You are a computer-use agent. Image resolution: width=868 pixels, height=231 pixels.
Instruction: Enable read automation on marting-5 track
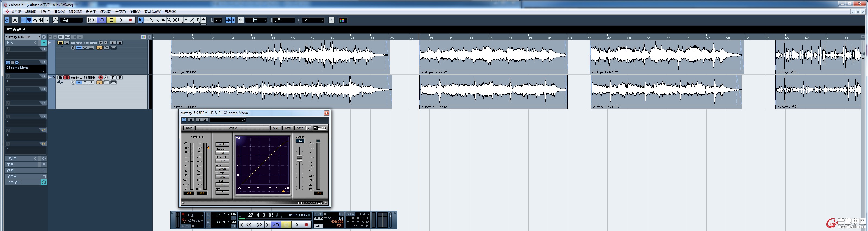pyautogui.click(x=113, y=43)
